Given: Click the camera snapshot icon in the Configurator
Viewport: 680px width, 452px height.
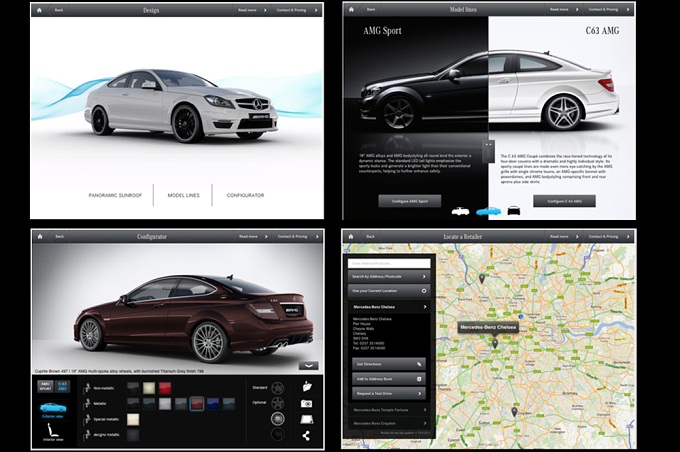Looking at the screenshot, I should click(x=307, y=404).
